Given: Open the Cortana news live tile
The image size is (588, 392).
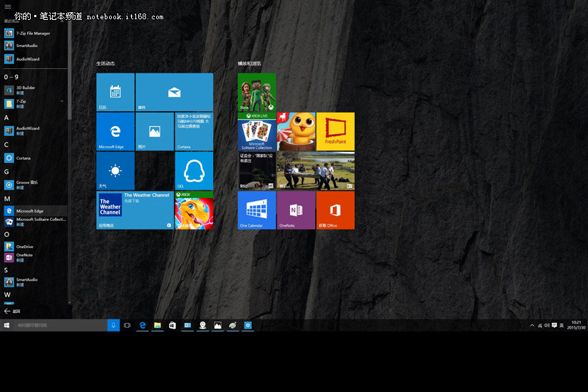Looking at the screenshot, I should 194,131.
